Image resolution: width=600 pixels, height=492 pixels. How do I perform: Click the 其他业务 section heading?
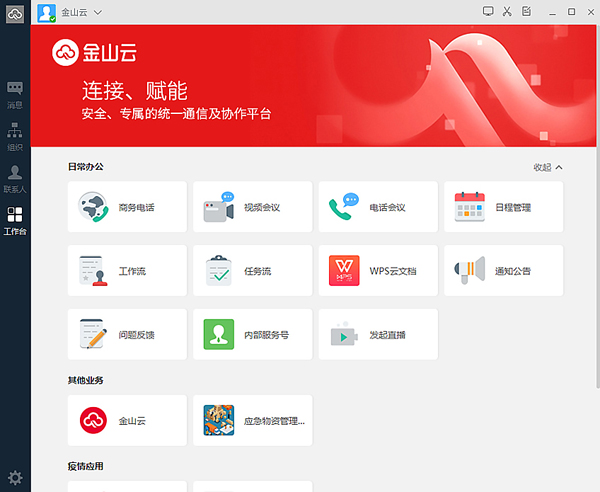(x=86, y=380)
